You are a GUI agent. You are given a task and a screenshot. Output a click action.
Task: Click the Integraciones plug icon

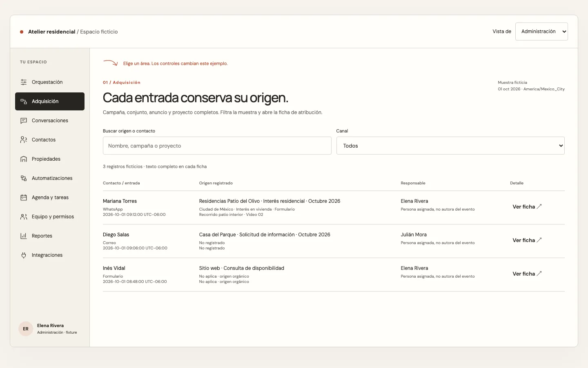pyautogui.click(x=24, y=255)
